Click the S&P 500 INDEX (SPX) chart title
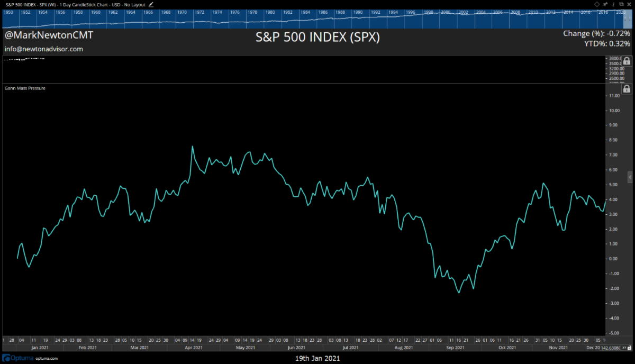The height and width of the screenshot is (364, 635). (x=317, y=39)
